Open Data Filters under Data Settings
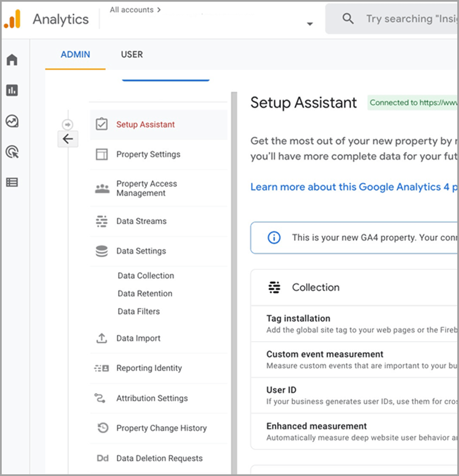Viewport: 459px width, 476px height. pyautogui.click(x=138, y=312)
